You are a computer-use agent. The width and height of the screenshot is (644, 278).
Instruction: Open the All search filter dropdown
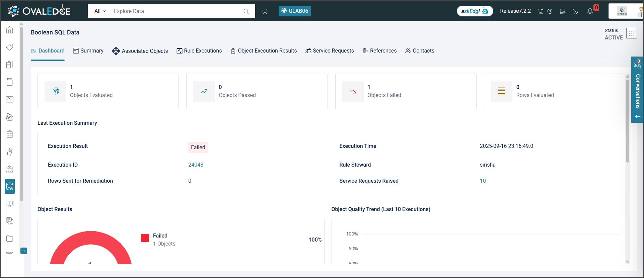tap(100, 11)
